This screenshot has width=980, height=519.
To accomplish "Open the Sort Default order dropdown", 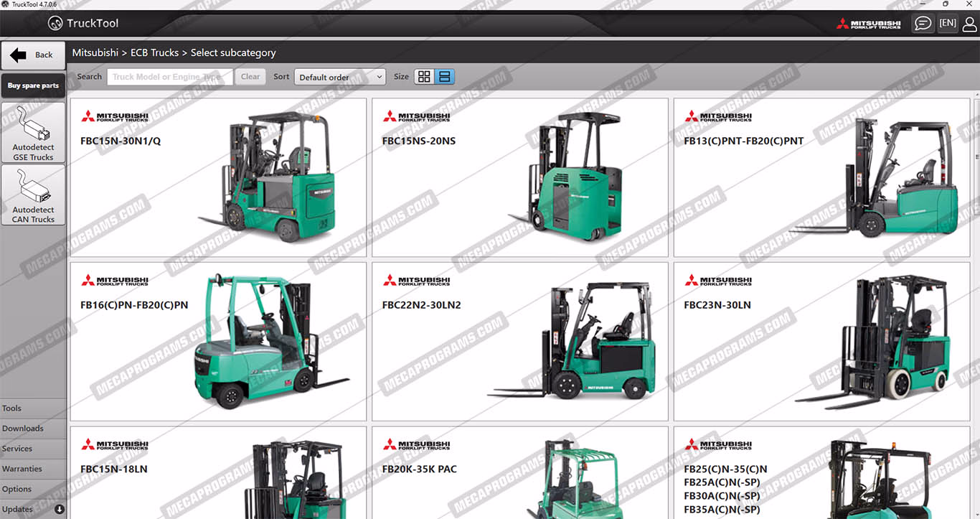I will click(x=340, y=77).
